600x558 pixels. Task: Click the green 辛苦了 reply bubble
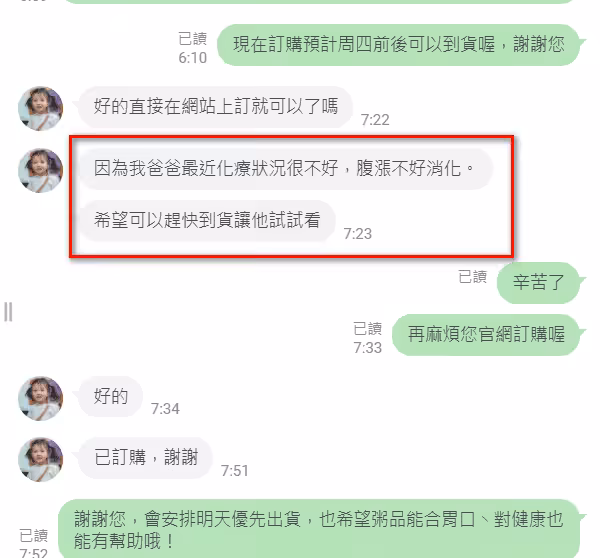(541, 283)
